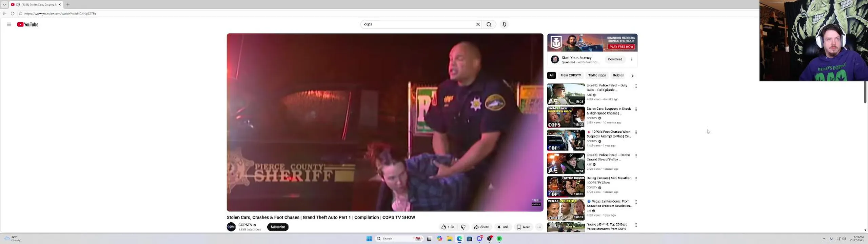Pause the video by clicking player
This screenshot has height=244, width=868.
(x=385, y=122)
